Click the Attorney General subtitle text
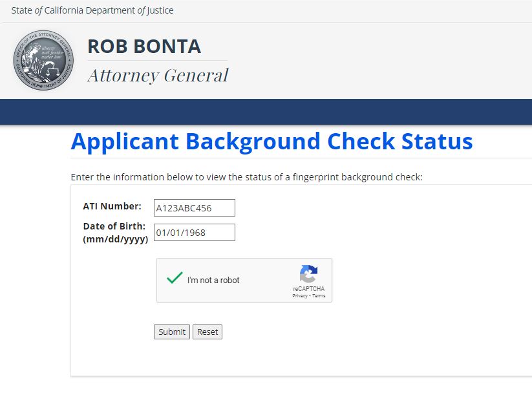Viewport: 532px width, 393px height. tap(158, 76)
